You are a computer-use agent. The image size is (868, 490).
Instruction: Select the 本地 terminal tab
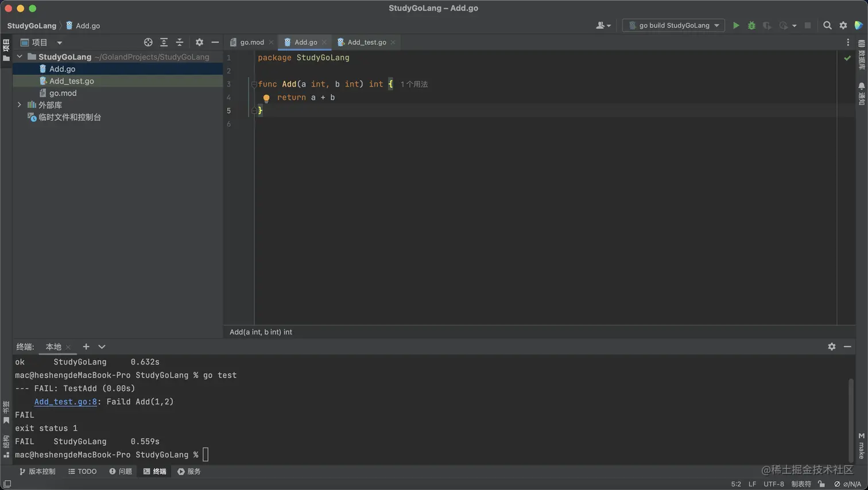click(x=53, y=347)
